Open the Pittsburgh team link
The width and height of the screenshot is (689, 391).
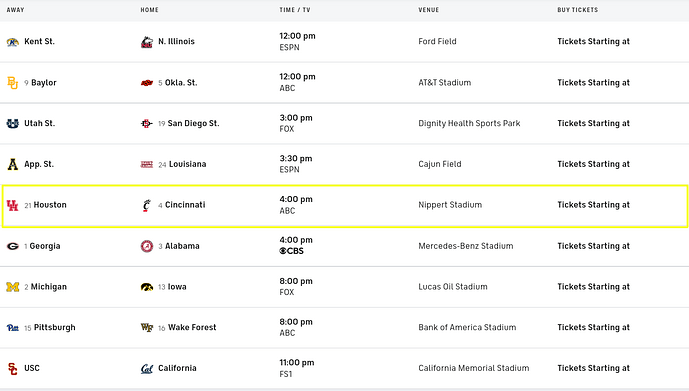54,327
